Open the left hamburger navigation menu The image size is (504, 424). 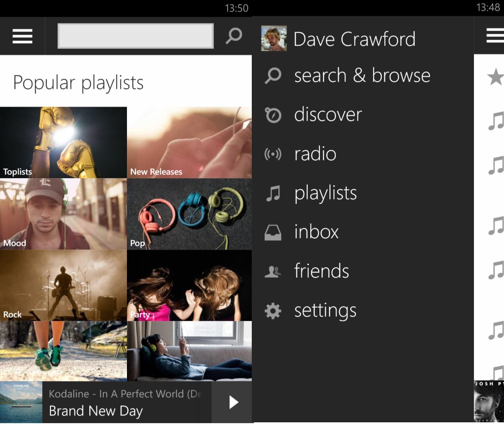[x=22, y=36]
